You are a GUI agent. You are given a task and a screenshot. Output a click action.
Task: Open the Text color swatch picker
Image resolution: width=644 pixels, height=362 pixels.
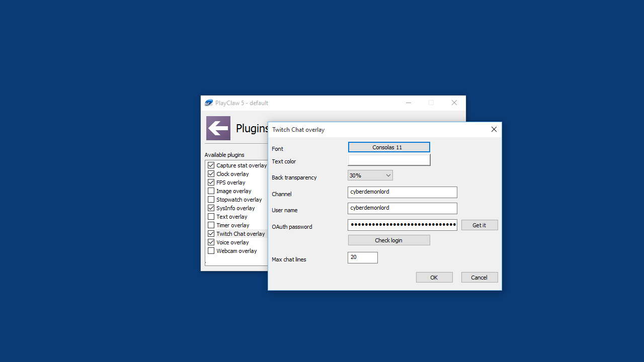pyautogui.click(x=389, y=160)
